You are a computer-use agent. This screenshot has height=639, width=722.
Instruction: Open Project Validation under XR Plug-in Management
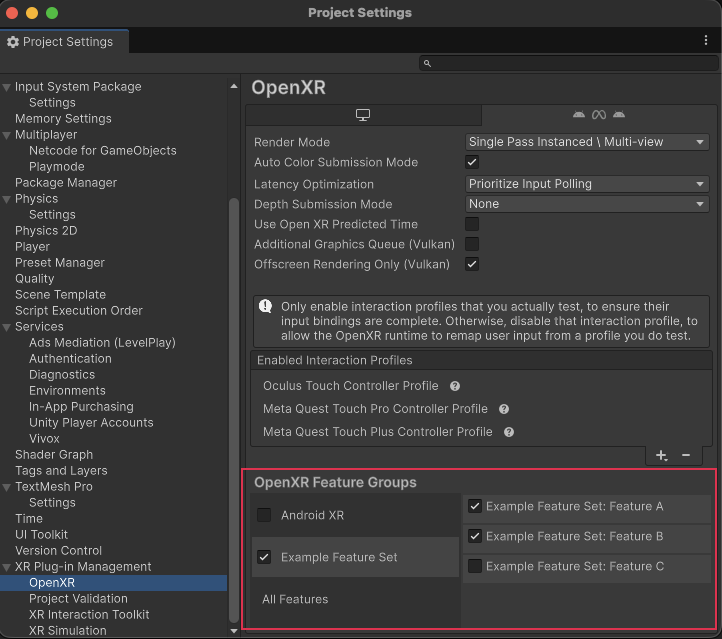coord(78,599)
